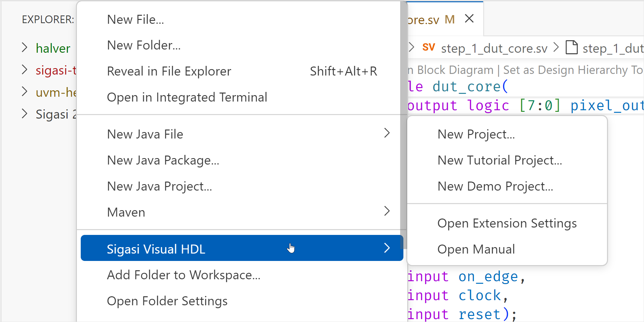Click the document icon before step_1_dut breadcrumb
Image resolution: width=644 pixels, height=322 pixels.
pos(572,48)
